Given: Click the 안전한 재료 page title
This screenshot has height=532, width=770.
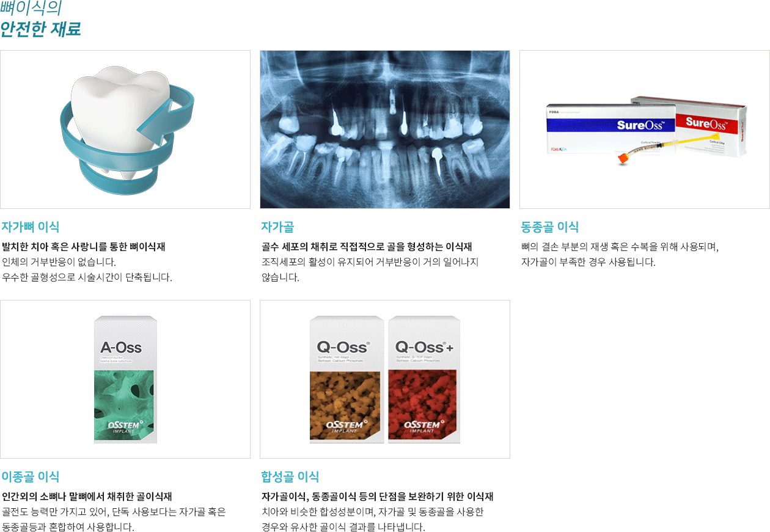Looking at the screenshot, I should [40, 29].
